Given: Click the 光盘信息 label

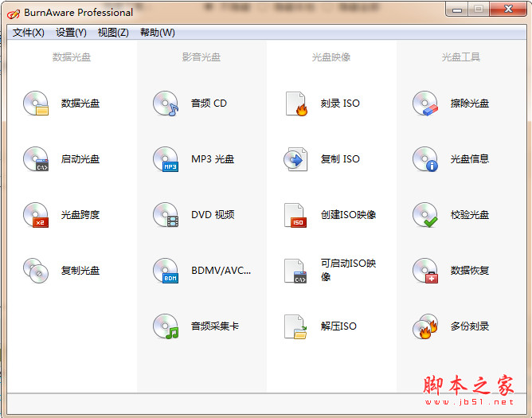Looking at the screenshot, I should (470, 158).
